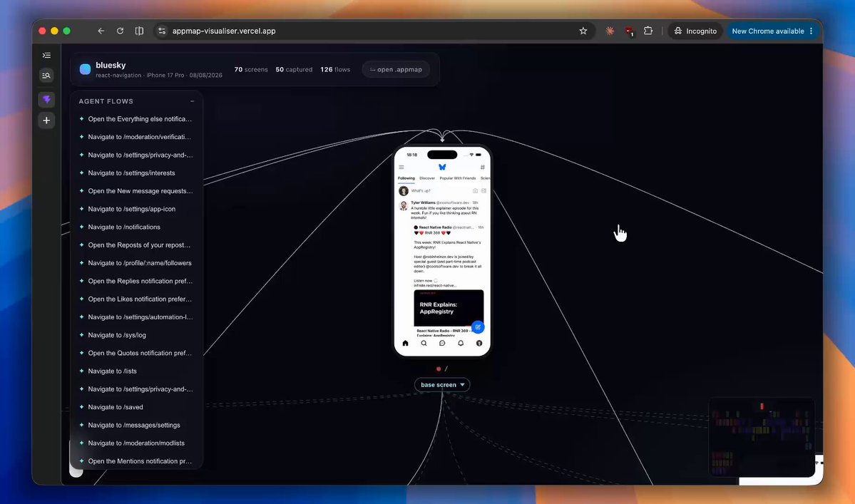Toggle the sidebar collapse icon at top left

[46, 55]
